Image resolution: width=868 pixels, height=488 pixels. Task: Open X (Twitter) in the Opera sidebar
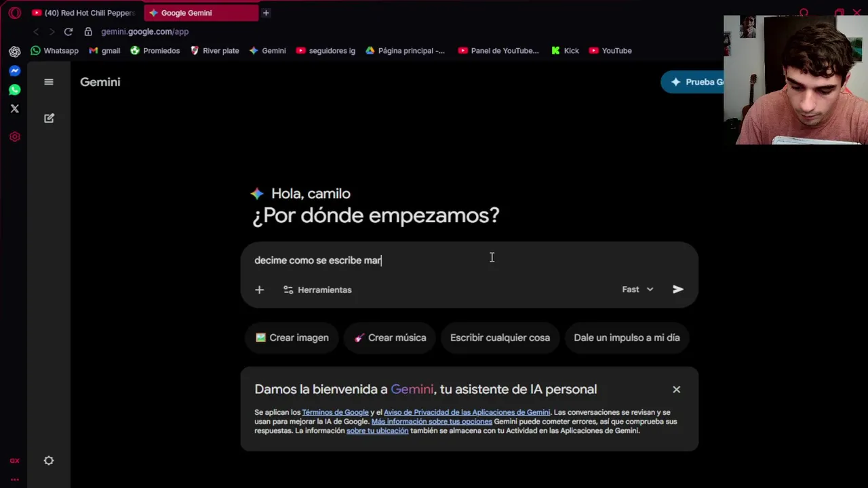(14, 108)
